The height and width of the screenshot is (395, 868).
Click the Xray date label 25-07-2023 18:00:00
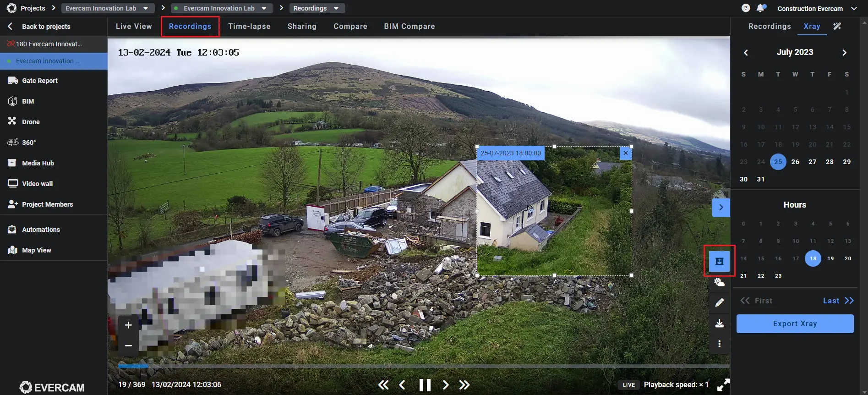511,153
